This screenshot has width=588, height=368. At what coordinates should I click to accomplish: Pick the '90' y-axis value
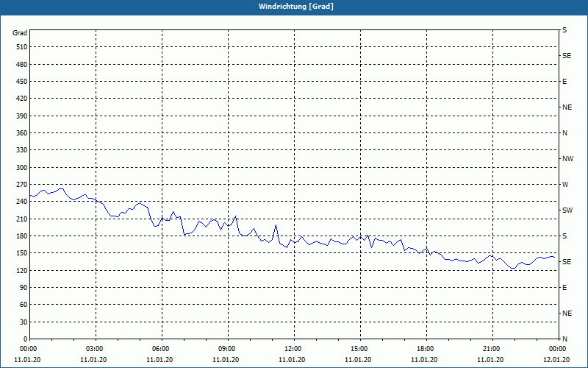pos(24,288)
